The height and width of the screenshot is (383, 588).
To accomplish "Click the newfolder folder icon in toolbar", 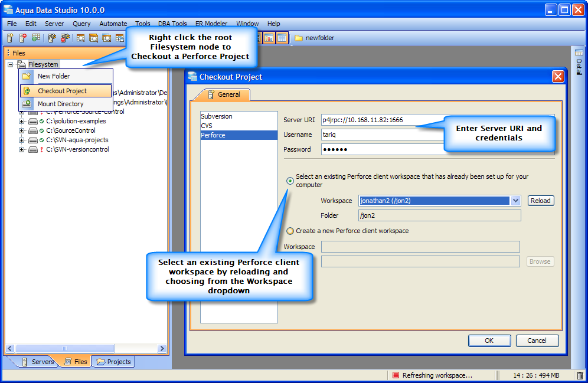I will (x=299, y=38).
